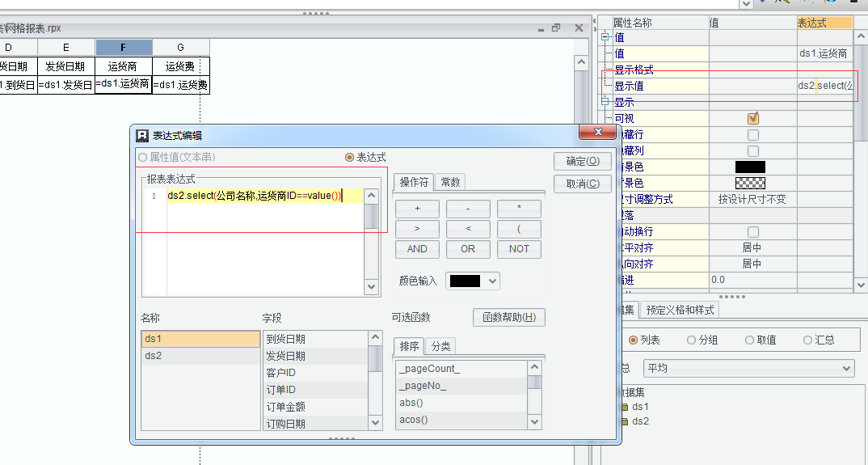The width and height of the screenshot is (868, 465).
Task: Insert the greater-than operator
Action: pyautogui.click(x=417, y=229)
